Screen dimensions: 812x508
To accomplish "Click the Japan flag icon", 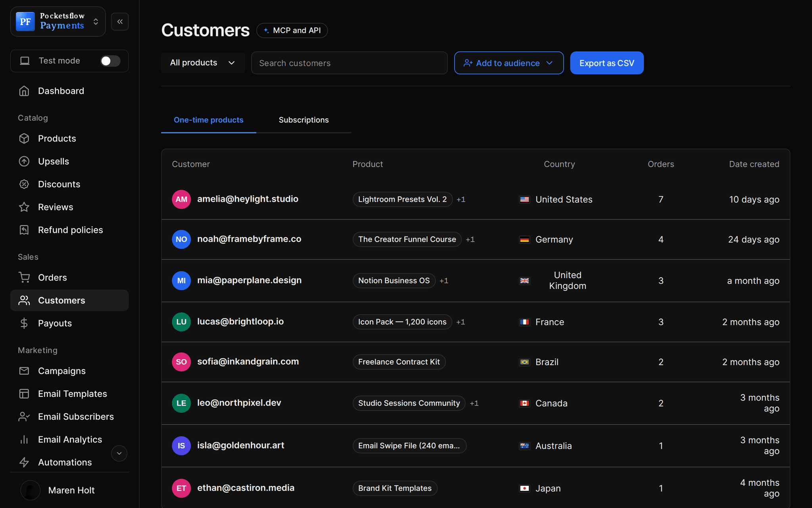I will point(525,488).
